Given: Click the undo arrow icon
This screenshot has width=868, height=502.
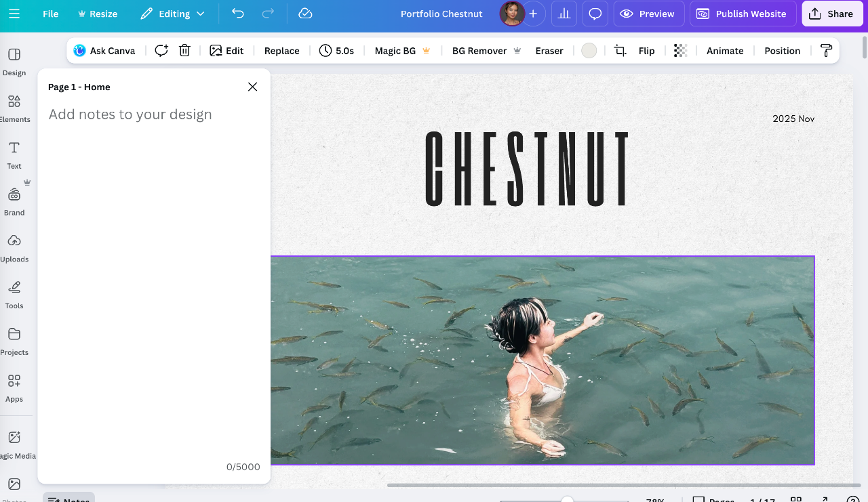Looking at the screenshot, I should 237,14.
